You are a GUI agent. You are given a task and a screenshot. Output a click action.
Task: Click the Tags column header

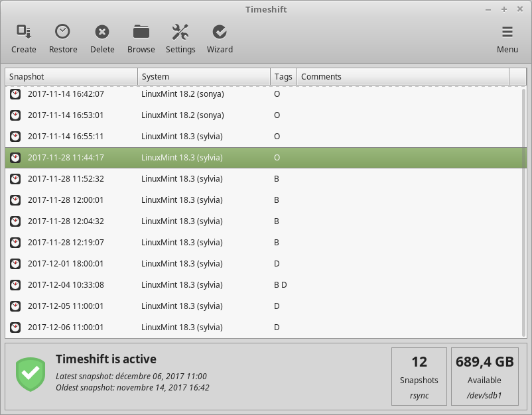(x=284, y=77)
